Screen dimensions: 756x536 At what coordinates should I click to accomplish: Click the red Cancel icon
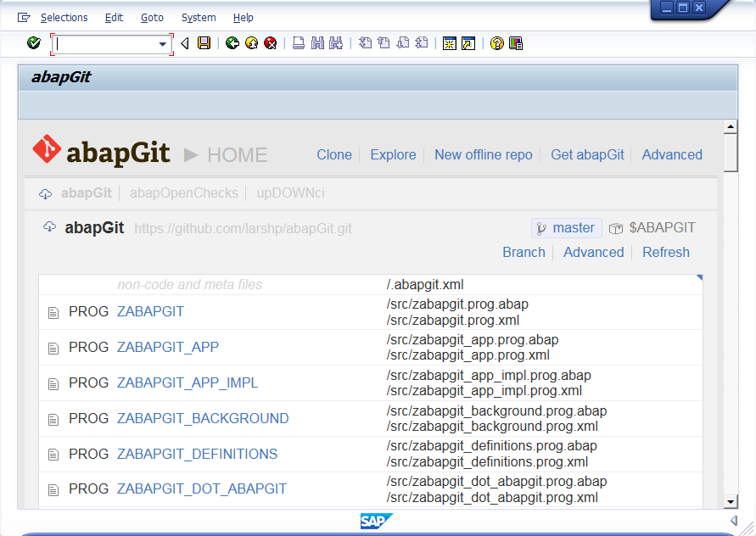[271, 43]
